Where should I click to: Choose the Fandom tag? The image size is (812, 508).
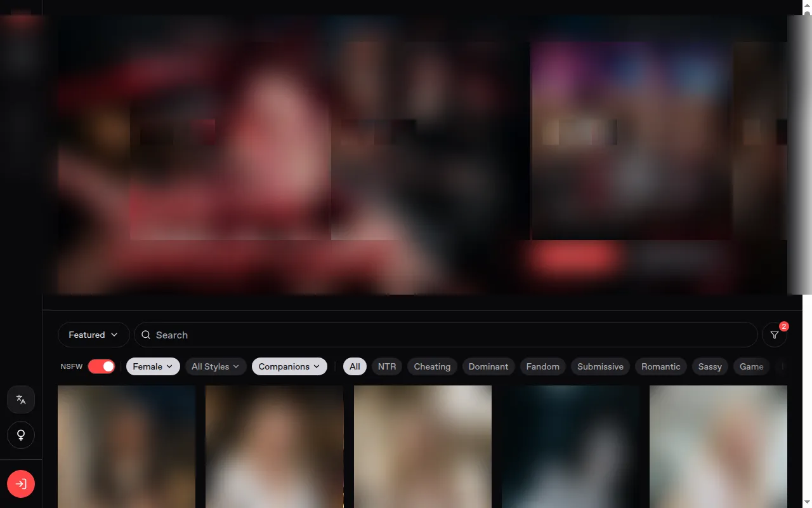[x=543, y=366]
